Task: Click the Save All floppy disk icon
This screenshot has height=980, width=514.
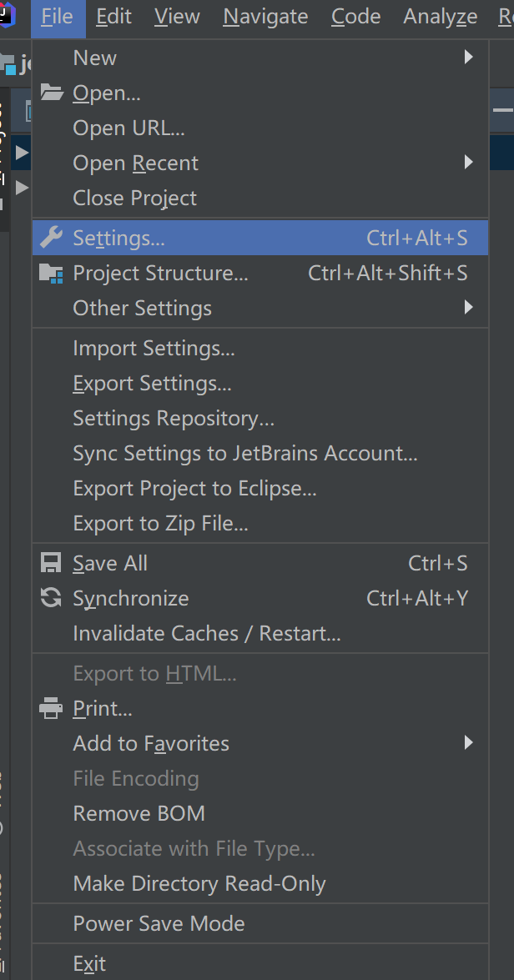Action: coord(52,563)
